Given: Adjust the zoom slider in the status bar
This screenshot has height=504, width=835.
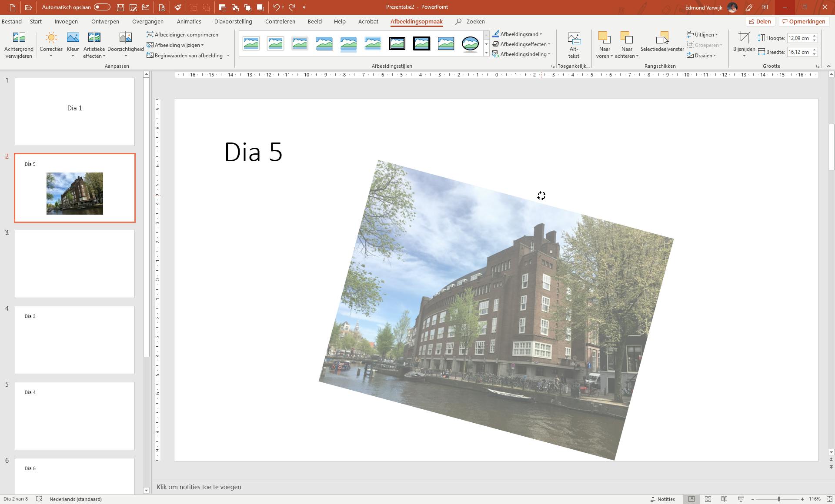Looking at the screenshot, I should [778, 499].
